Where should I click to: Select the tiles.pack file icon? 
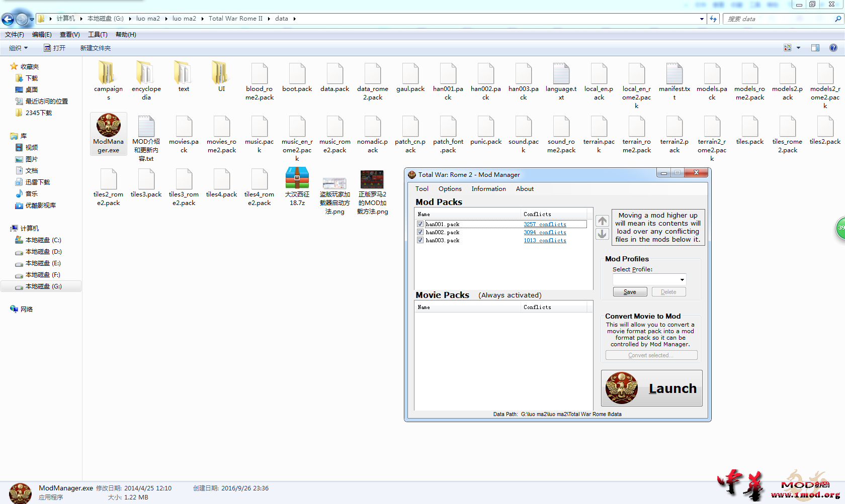pyautogui.click(x=750, y=126)
